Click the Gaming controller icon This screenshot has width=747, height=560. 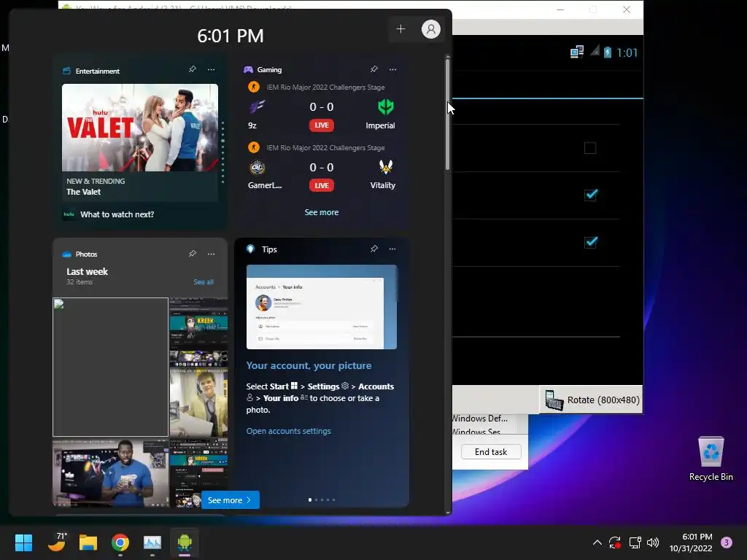click(248, 69)
